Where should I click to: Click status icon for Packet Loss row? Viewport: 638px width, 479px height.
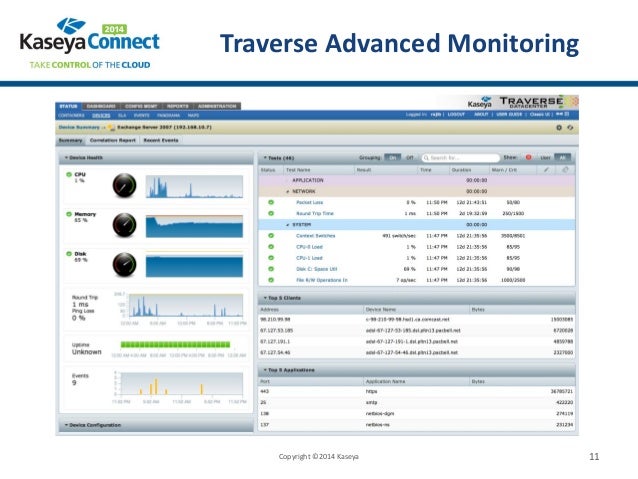pyautogui.click(x=271, y=202)
